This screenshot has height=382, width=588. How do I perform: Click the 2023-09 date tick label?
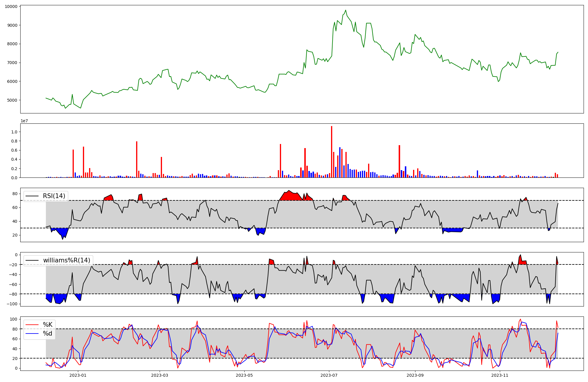(415, 375)
